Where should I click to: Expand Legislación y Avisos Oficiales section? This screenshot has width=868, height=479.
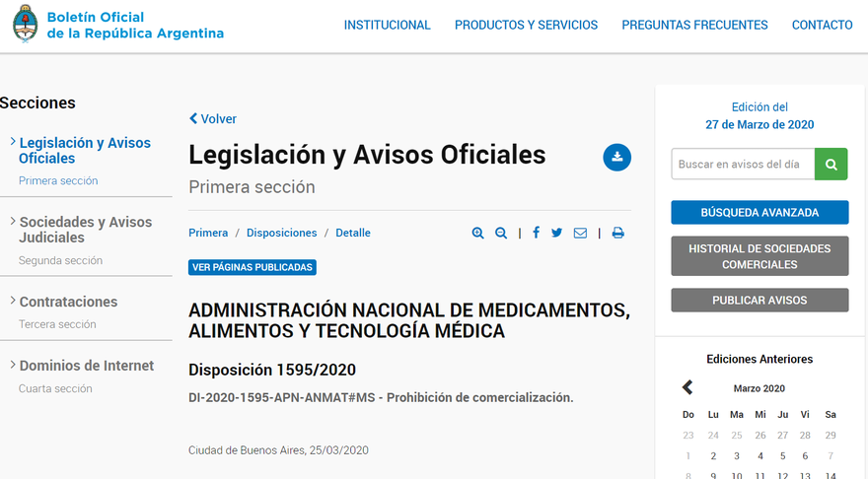point(85,151)
